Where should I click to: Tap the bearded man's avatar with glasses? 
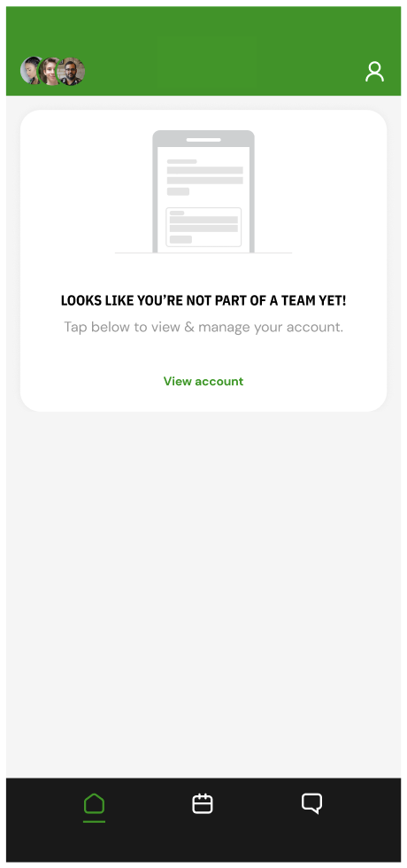[72, 71]
